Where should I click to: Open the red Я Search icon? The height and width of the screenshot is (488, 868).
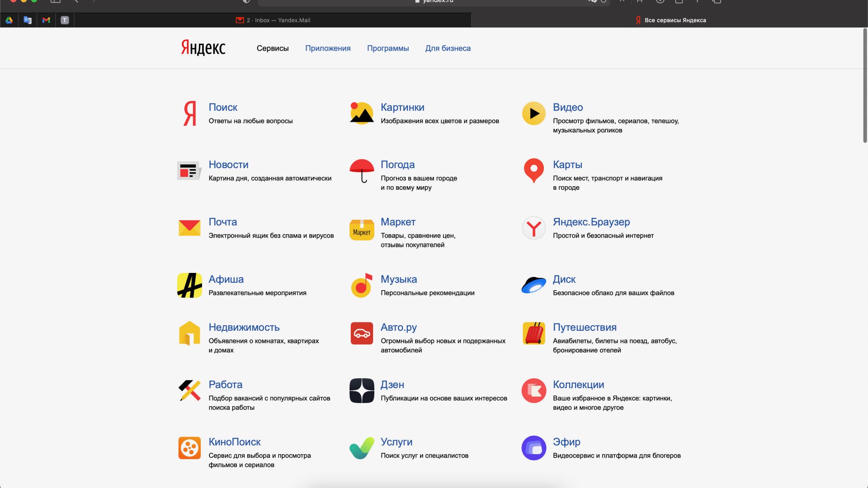[x=190, y=113]
